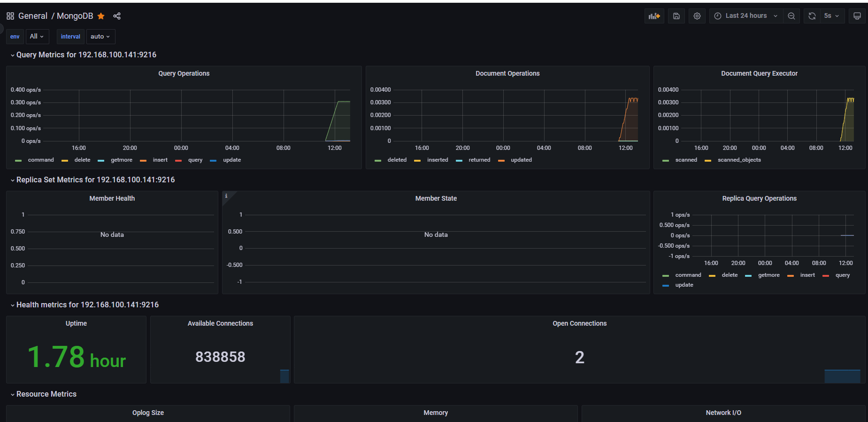Toggle insert series in Replica Query legend
This screenshot has width=868, height=422.
(807, 275)
